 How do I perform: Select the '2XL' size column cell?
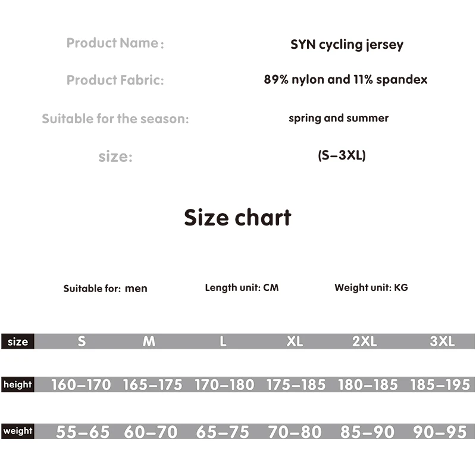364,342
